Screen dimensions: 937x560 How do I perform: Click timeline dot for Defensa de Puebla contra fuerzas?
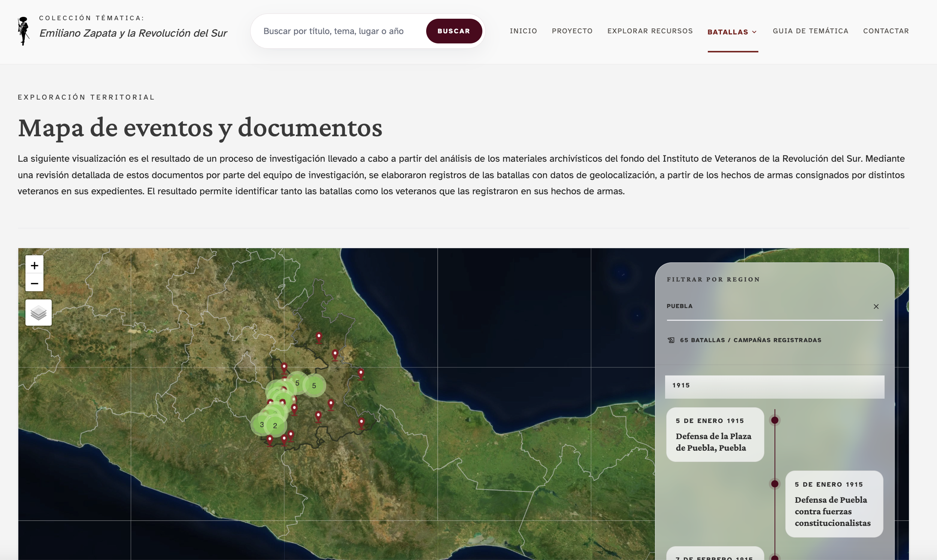(x=775, y=484)
